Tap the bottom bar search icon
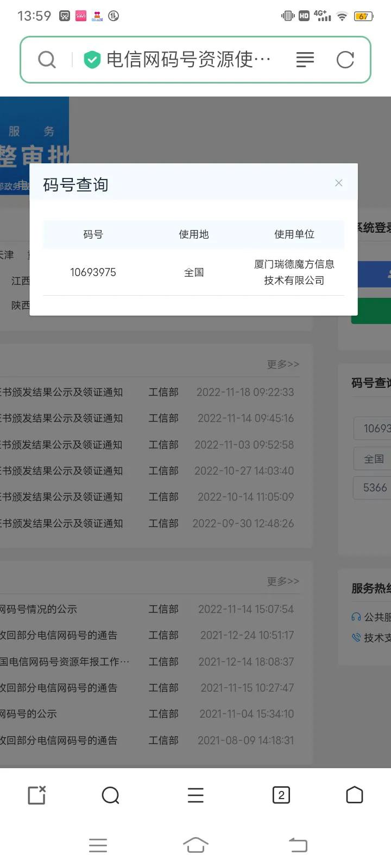The height and width of the screenshot is (868, 391). pyautogui.click(x=111, y=796)
